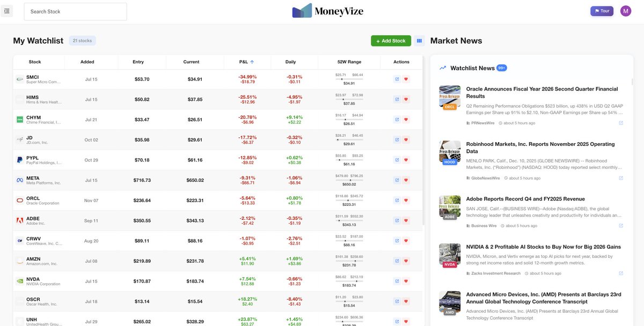Sort by the P&L column header
This screenshot has width=644, height=326.
coord(247,62)
